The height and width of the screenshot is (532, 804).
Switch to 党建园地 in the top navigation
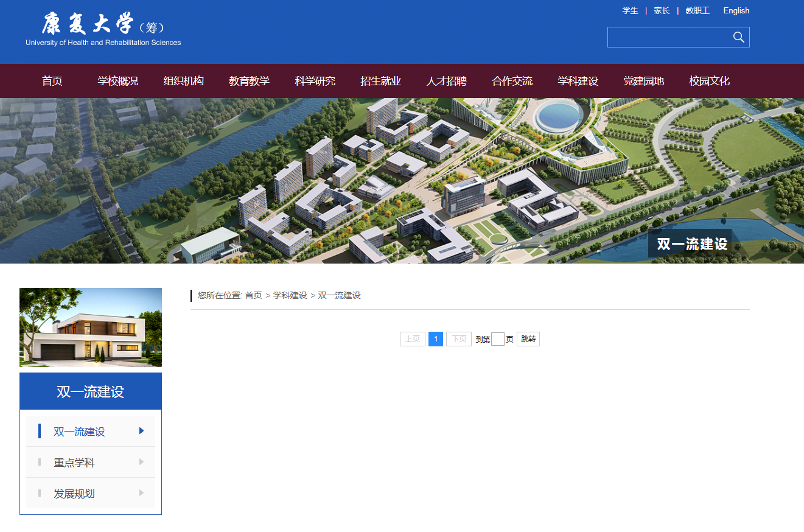[x=643, y=81]
